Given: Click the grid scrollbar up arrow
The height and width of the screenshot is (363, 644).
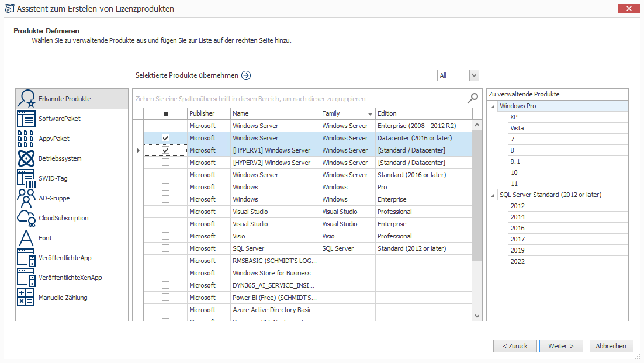Looking at the screenshot, I should 477,125.
